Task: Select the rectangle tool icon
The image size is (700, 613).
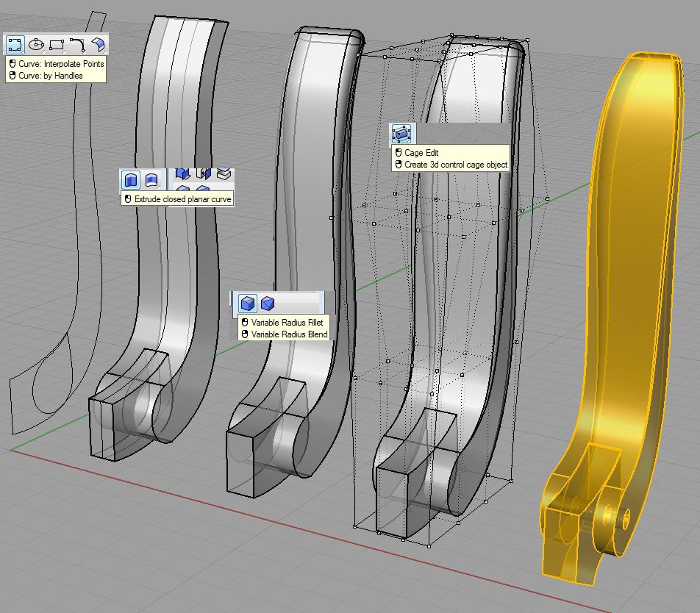Action: (x=57, y=45)
